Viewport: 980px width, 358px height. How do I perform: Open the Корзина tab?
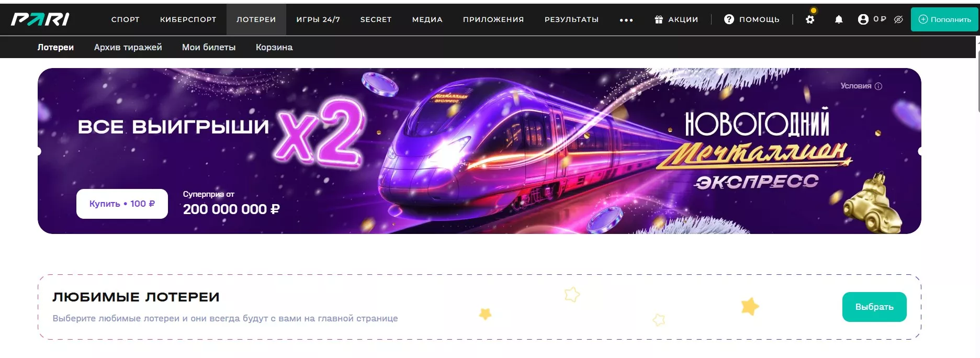click(x=274, y=47)
